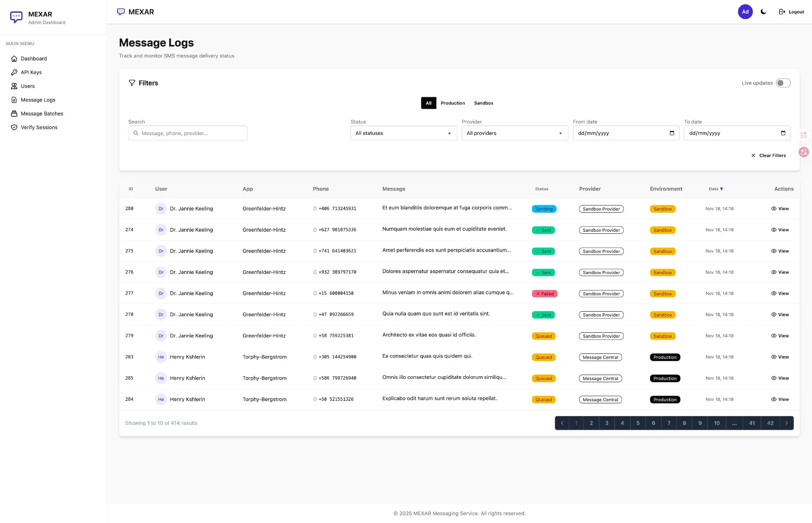Open the From date calendar picker
This screenshot has width=812, height=523.
point(672,133)
